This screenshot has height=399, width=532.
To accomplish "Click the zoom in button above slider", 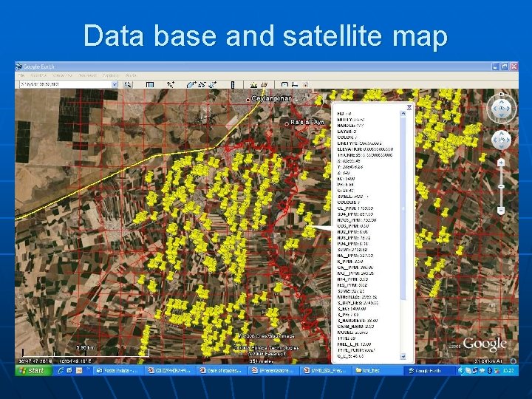I will click(x=501, y=163).
